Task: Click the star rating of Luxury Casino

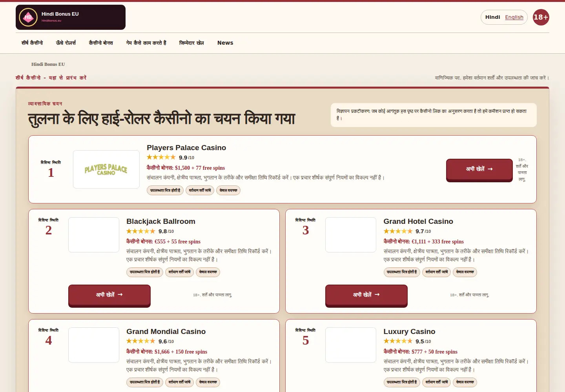Action: coord(398,341)
